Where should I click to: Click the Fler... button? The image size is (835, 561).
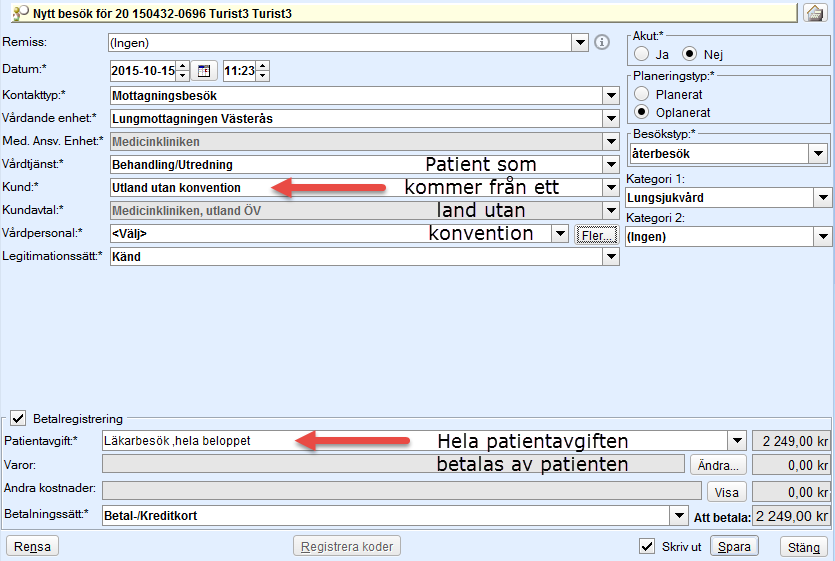pyautogui.click(x=596, y=235)
